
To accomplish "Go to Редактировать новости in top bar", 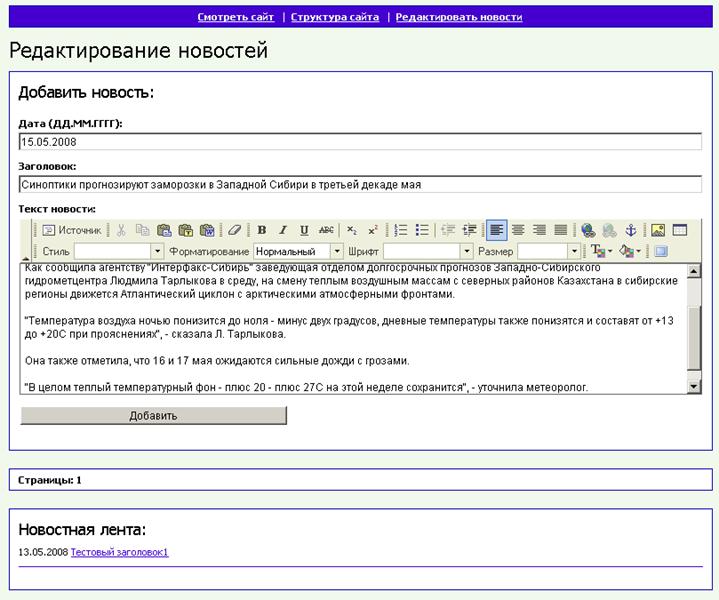I will (x=459, y=17).
